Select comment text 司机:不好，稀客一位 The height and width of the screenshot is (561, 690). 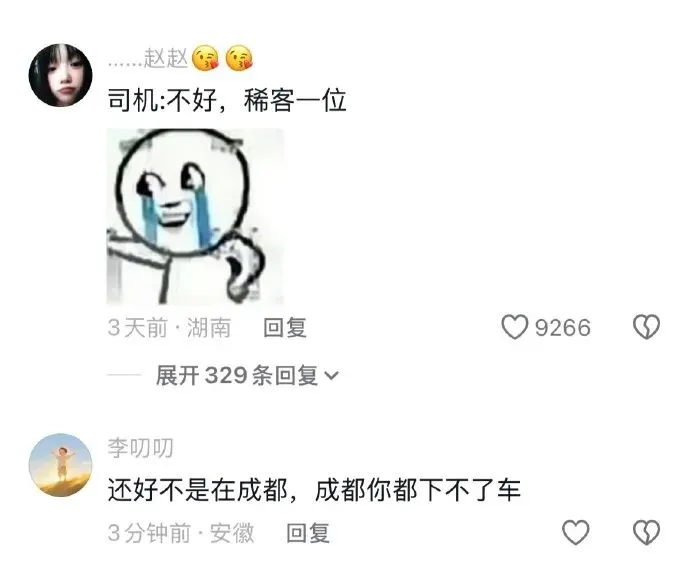pos(227,101)
